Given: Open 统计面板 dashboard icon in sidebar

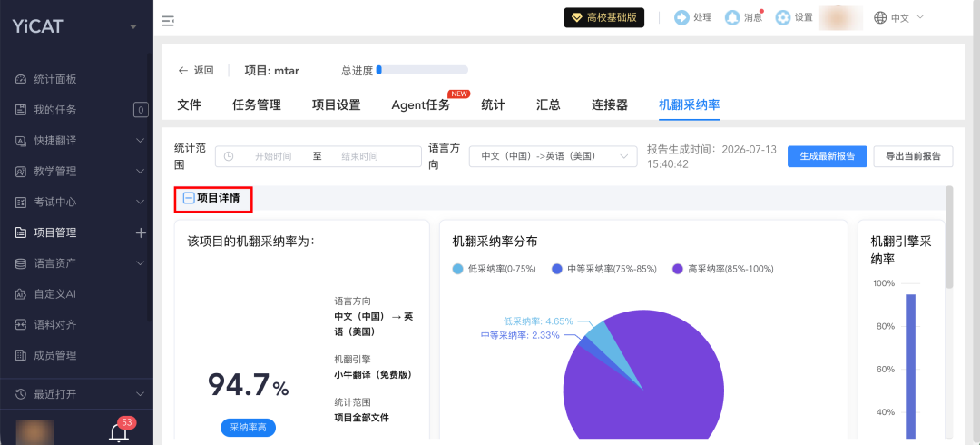Looking at the screenshot, I should pos(21,80).
